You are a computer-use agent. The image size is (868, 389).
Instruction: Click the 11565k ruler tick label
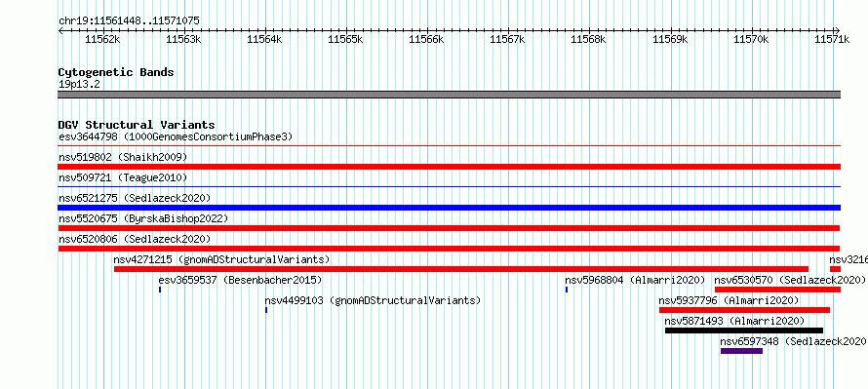pos(346,39)
